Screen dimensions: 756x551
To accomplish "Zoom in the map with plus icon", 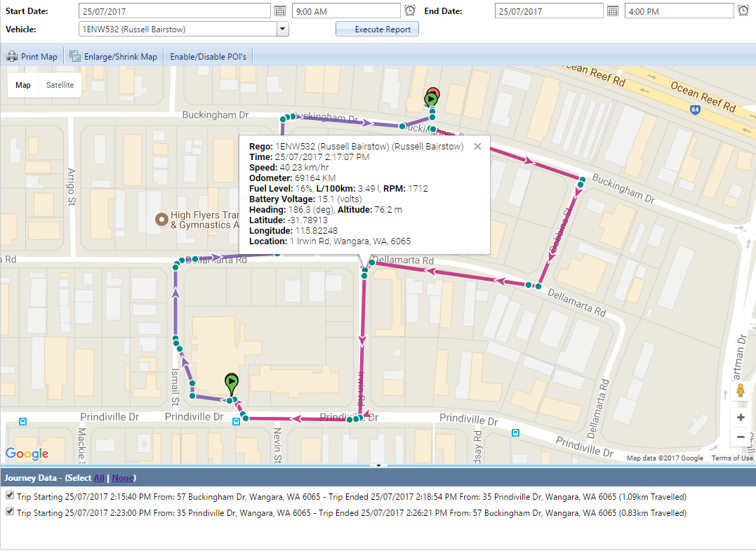I will (741, 418).
